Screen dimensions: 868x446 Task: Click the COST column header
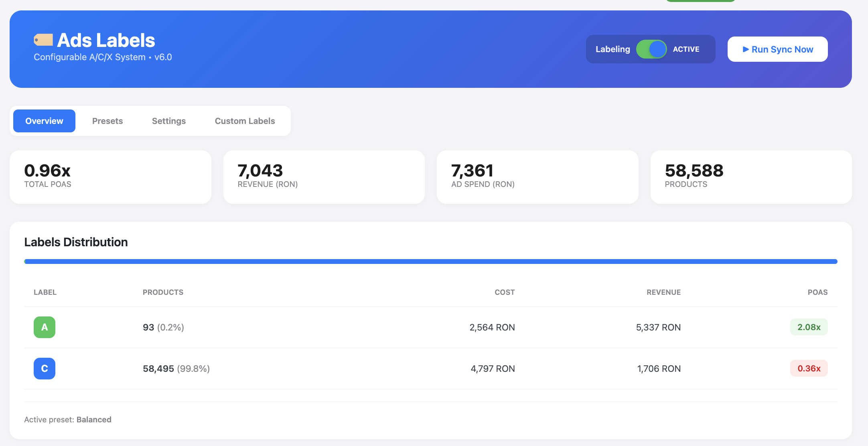point(505,292)
